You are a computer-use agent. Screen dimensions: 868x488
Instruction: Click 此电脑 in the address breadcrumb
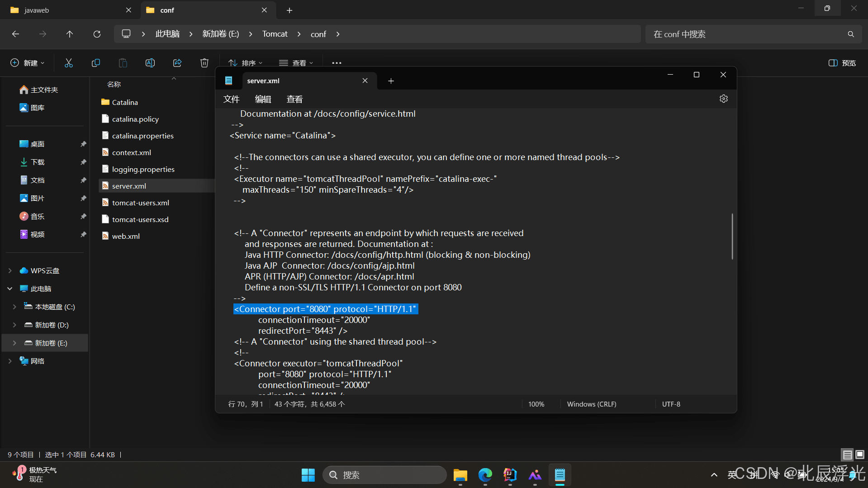pos(167,34)
